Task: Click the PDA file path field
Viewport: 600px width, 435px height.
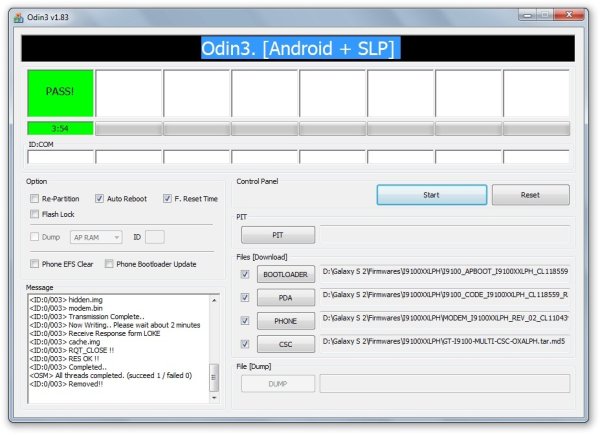Action: [445, 295]
